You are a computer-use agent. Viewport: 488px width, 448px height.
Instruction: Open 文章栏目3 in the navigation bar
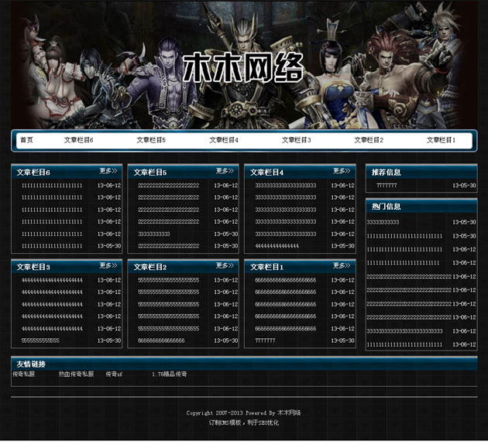click(296, 140)
